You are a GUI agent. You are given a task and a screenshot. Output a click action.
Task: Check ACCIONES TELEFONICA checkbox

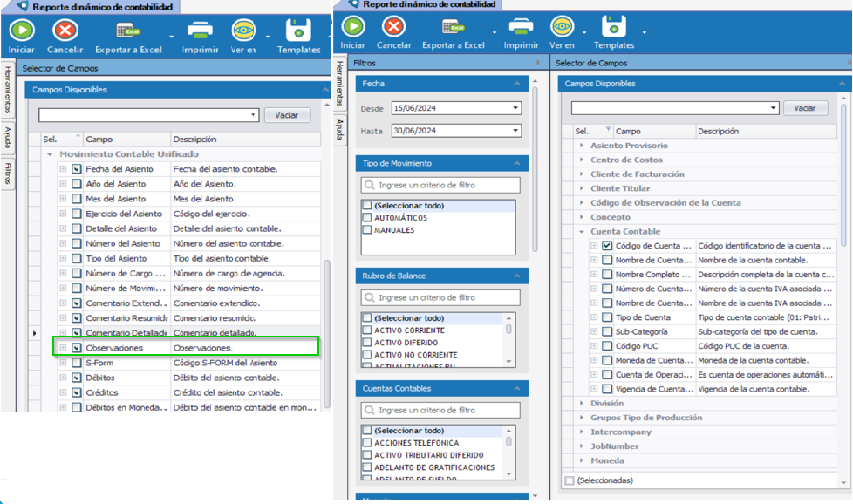click(367, 443)
